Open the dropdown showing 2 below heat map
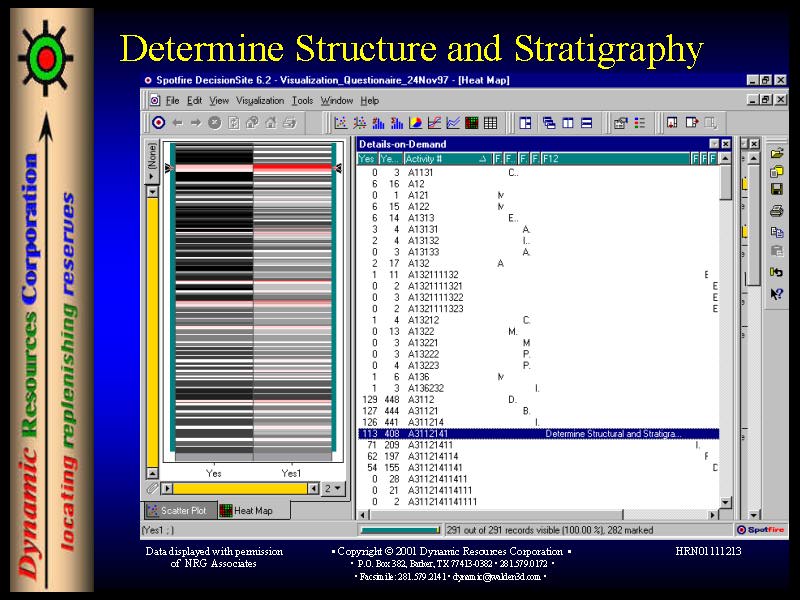Image resolution: width=800 pixels, height=600 pixels. tap(333, 489)
